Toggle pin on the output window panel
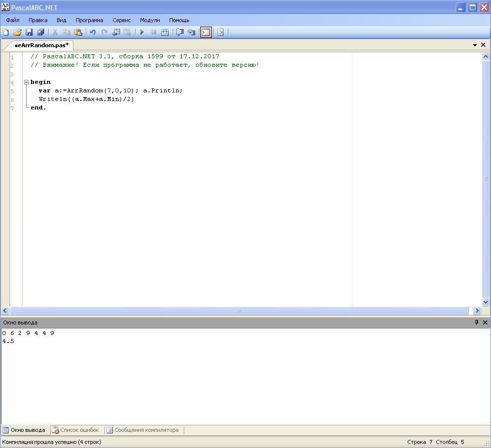Viewport: 491px width, 448px height. click(476, 322)
